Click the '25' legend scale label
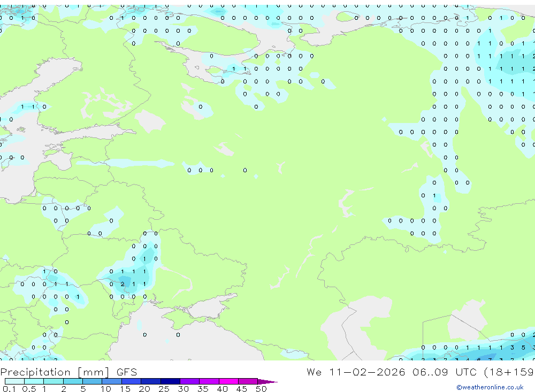 (x=164, y=389)
